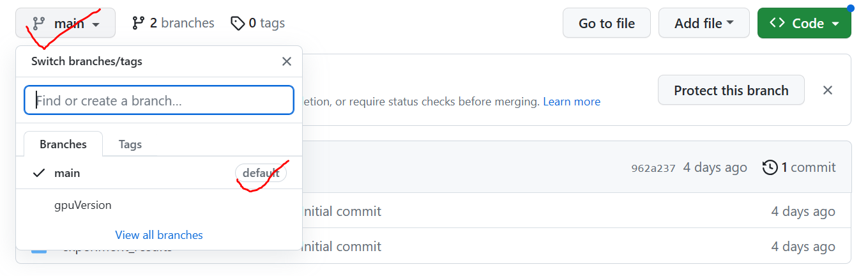Select the gpuVersion branch
The width and height of the screenshot is (868, 276).
(83, 205)
